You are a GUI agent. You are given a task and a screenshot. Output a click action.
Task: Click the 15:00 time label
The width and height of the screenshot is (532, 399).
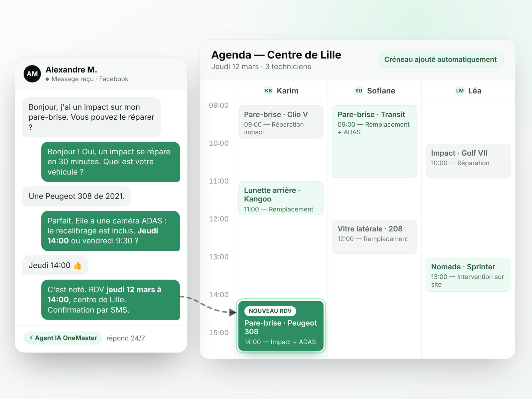[219, 333]
